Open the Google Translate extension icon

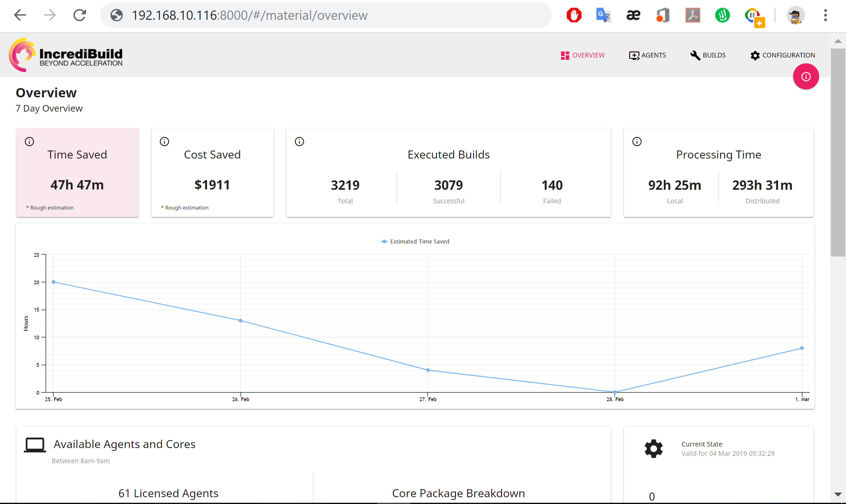tap(603, 15)
